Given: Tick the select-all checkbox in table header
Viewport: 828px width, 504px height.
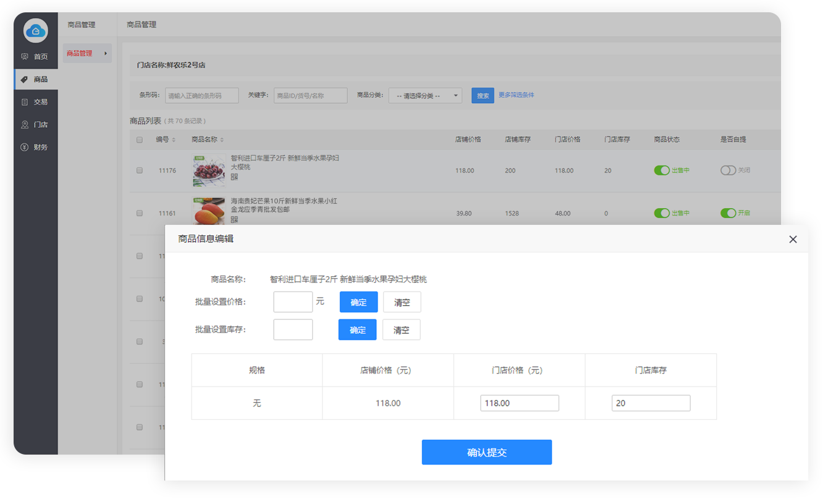Looking at the screenshot, I should point(140,140).
